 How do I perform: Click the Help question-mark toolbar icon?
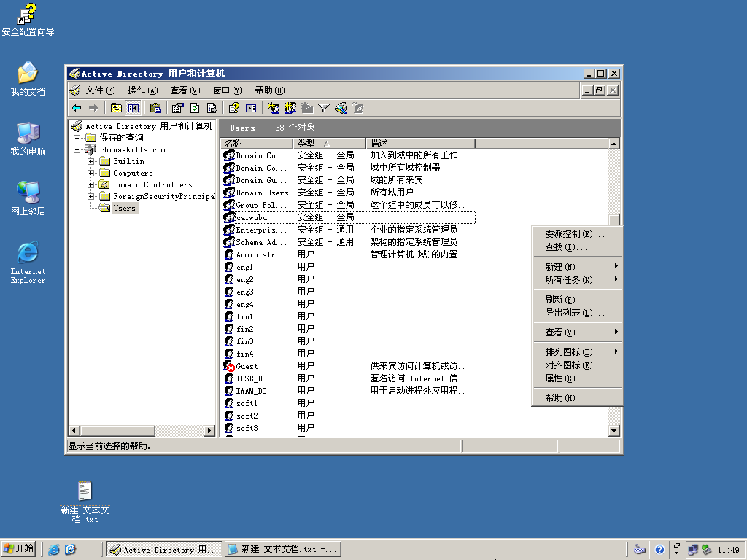tap(233, 108)
